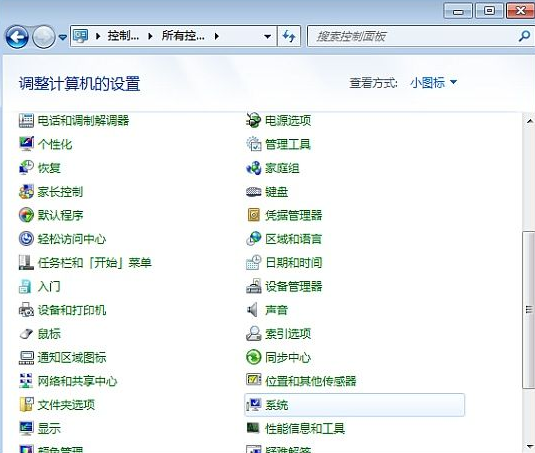
Task: Open the 查看方式 小图标 dropdown
Action: 433,83
